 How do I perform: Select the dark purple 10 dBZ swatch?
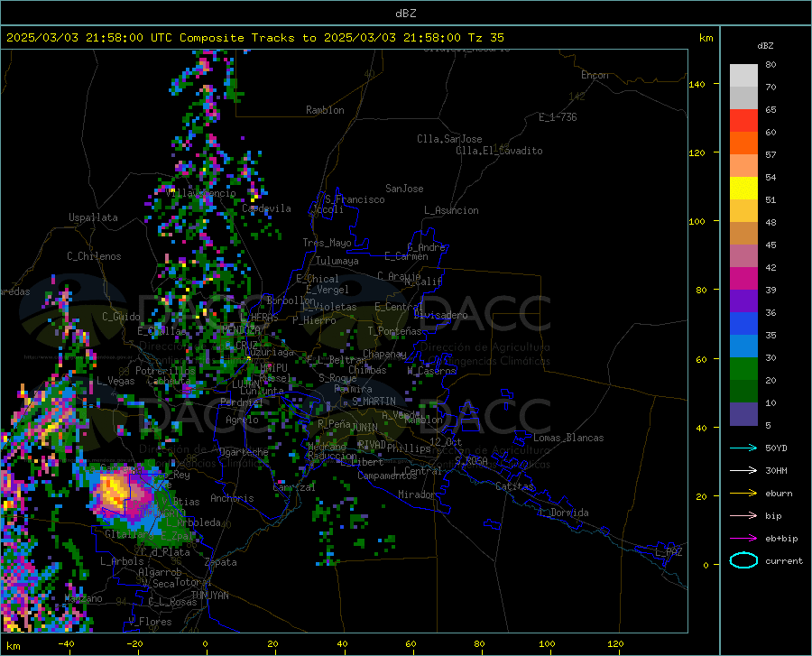(x=743, y=413)
